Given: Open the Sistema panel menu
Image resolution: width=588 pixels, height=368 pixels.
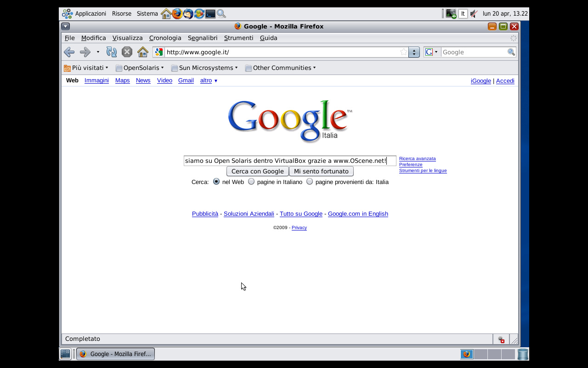Looking at the screenshot, I should coord(147,14).
